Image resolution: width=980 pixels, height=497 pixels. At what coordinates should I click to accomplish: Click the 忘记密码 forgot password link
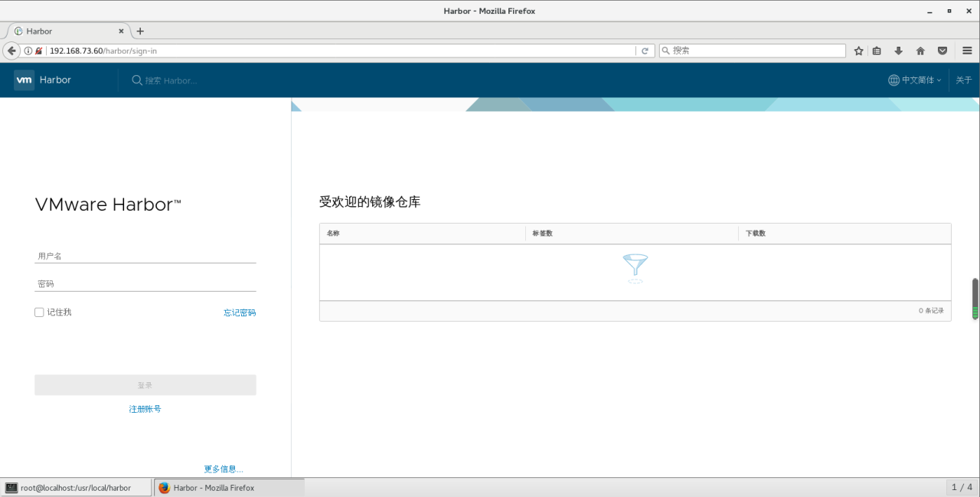click(240, 312)
